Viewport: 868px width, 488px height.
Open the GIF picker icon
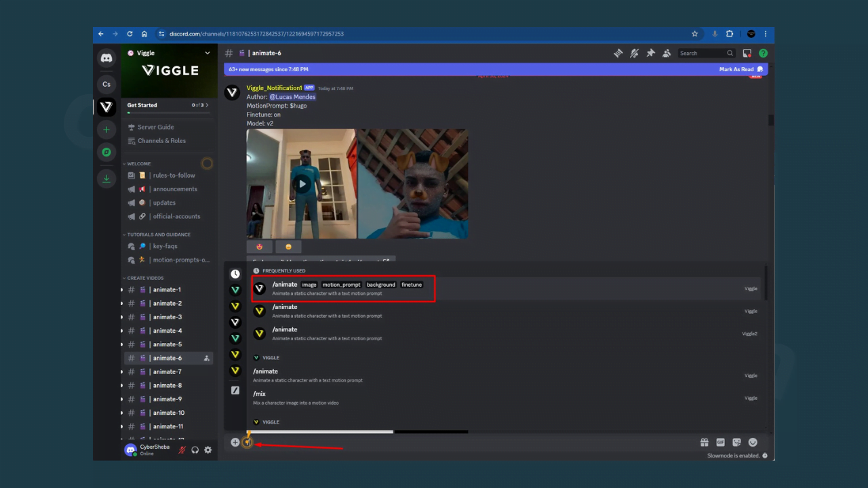point(721,442)
